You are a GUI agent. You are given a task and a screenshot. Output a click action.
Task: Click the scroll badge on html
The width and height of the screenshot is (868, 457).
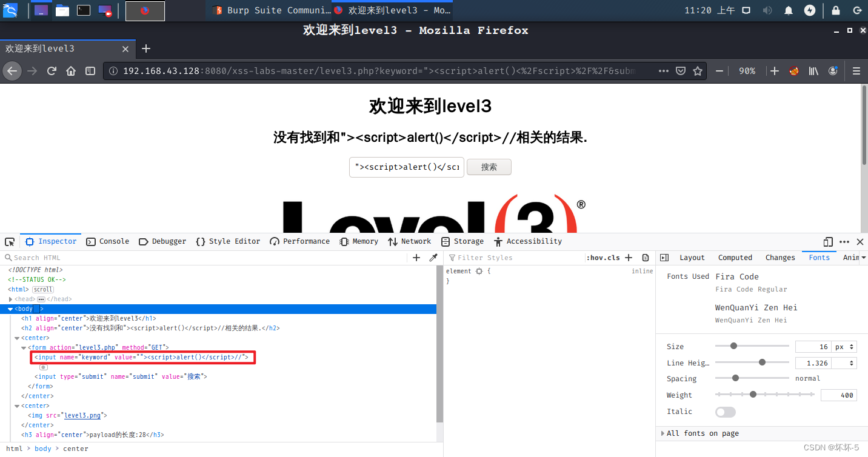click(42, 290)
